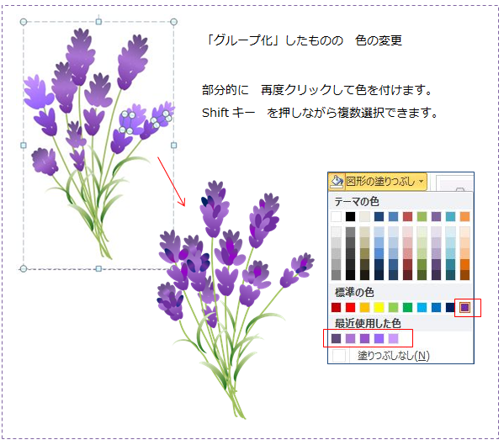Screen dimensions: 504x445
Task: Click bottom-center handle of selected group
Action: pos(98,268)
